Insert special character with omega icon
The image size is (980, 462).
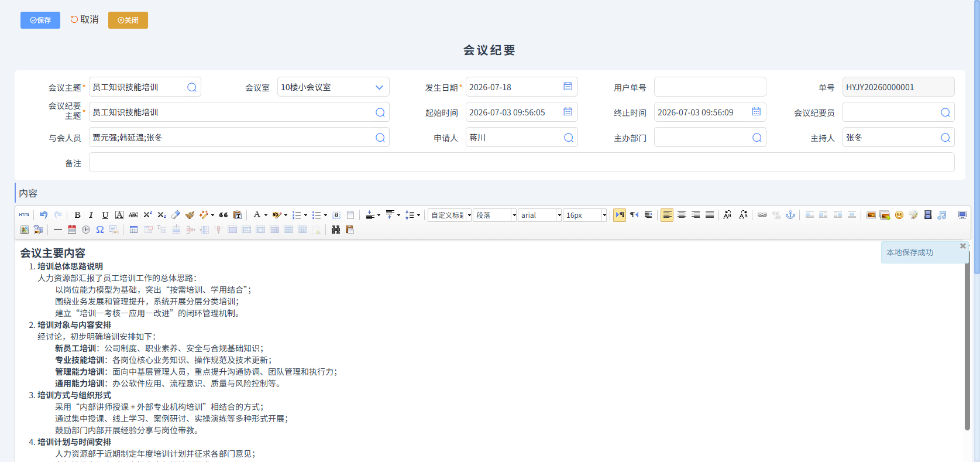pyautogui.click(x=100, y=230)
